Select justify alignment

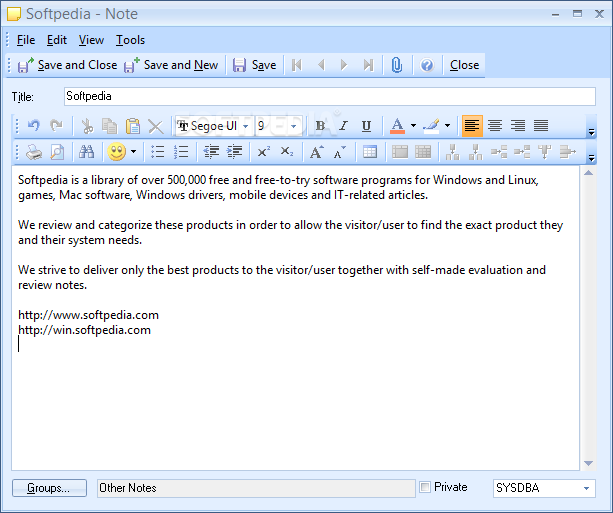(x=541, y=126)
